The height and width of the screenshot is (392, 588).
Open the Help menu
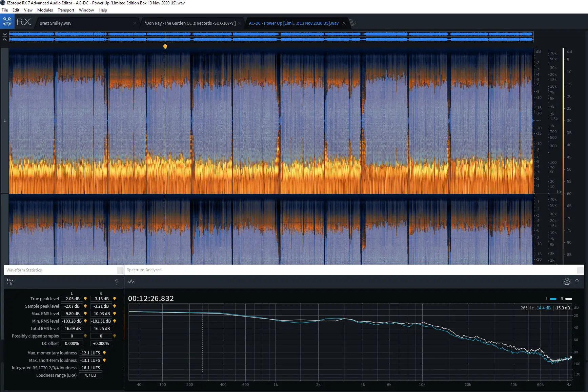click(103, 10)
